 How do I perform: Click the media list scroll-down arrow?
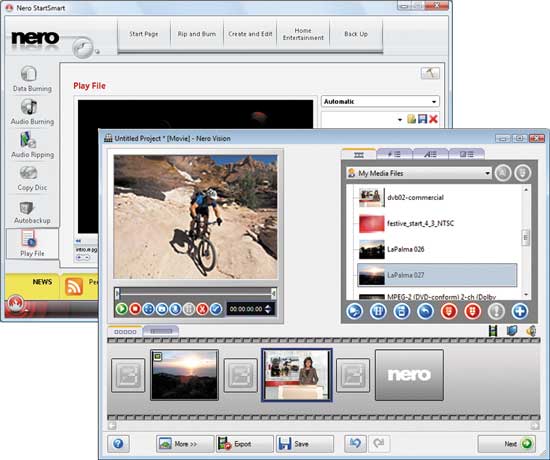coord(525,294)
